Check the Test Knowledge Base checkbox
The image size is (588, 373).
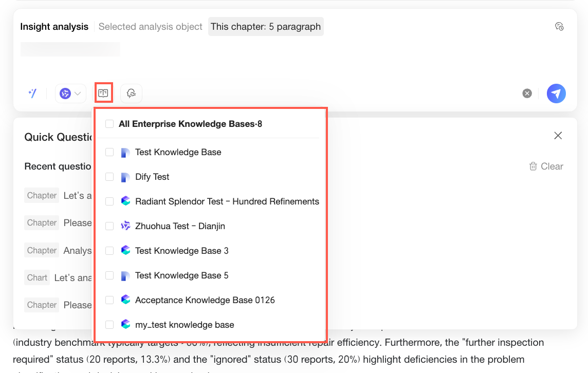(x=109, y=152)
